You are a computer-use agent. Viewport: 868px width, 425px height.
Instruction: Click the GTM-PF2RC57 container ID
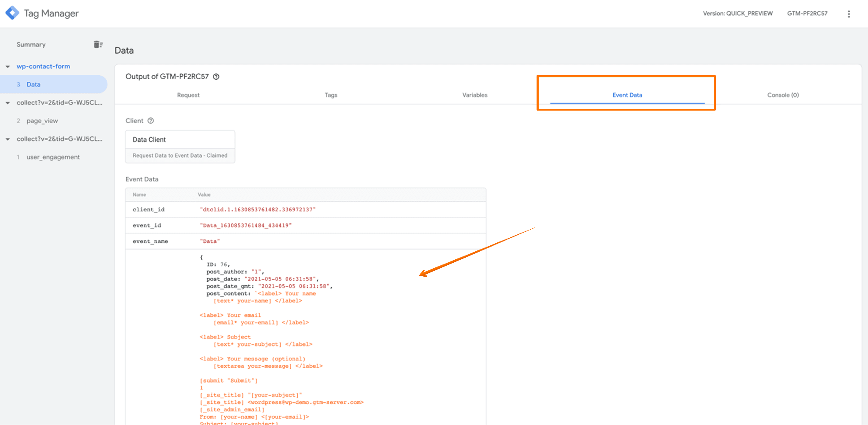tap(807, 14)
